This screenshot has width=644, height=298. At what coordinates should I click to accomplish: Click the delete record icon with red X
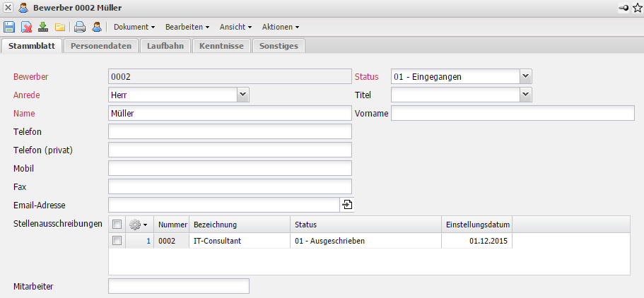click(x=26, y=27)
